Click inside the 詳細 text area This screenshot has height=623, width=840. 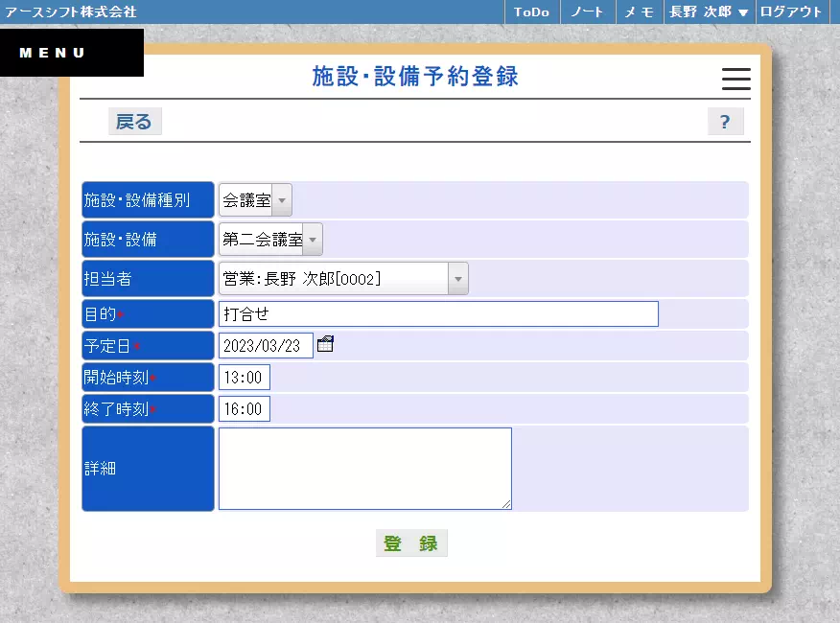click(x=364, y=468)
